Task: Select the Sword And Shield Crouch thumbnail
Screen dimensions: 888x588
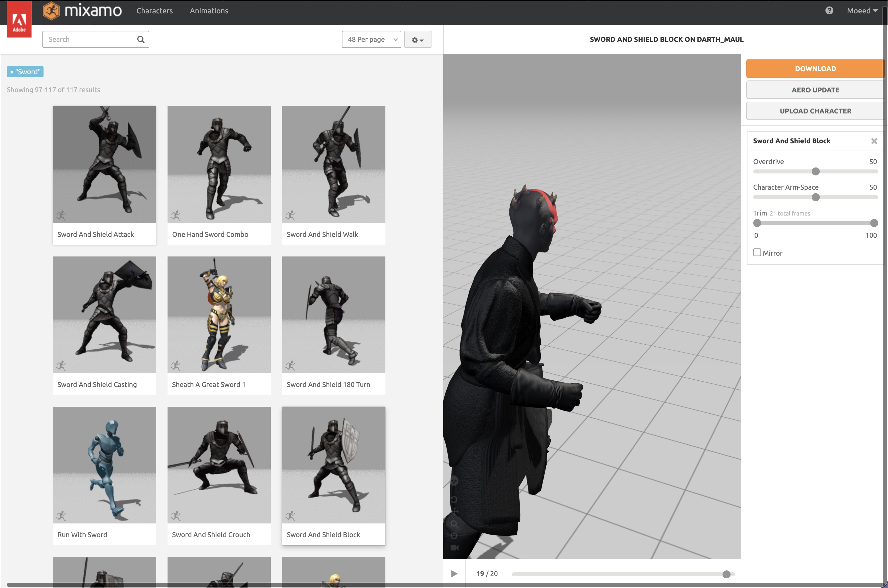Action: 219,465
